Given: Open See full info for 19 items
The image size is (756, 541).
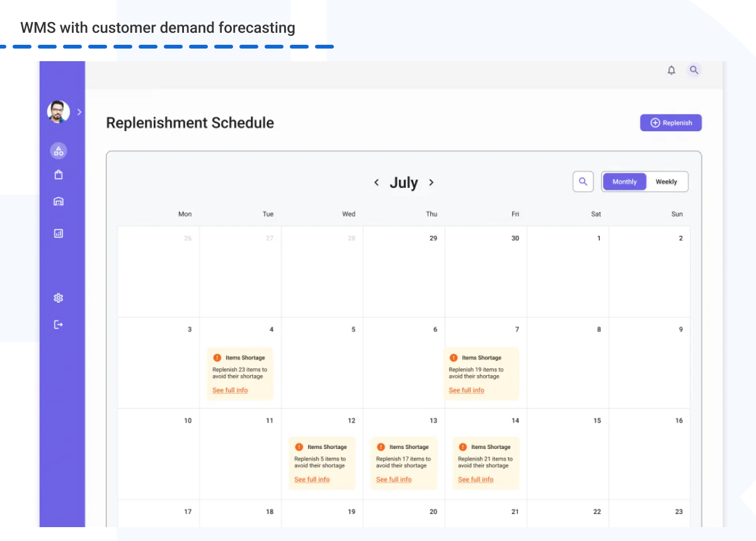Looking at the screenshot, I should coord(466,390).
